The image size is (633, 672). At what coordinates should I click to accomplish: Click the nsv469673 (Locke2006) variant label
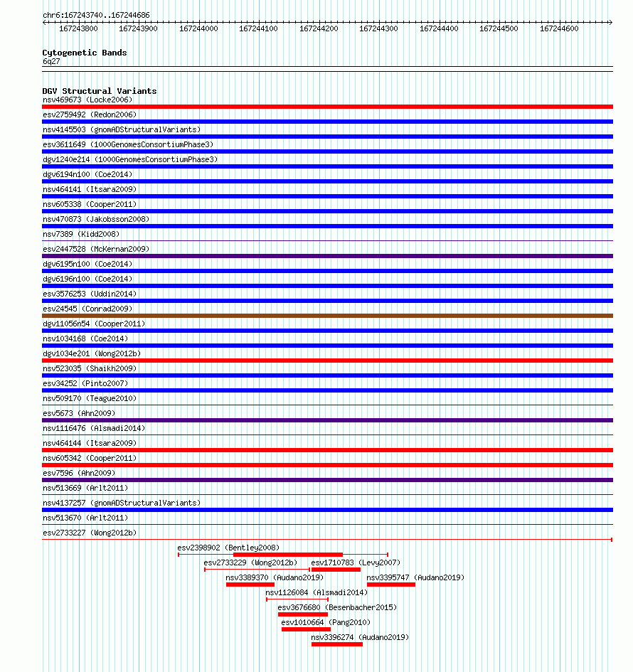tap(87, 100)
